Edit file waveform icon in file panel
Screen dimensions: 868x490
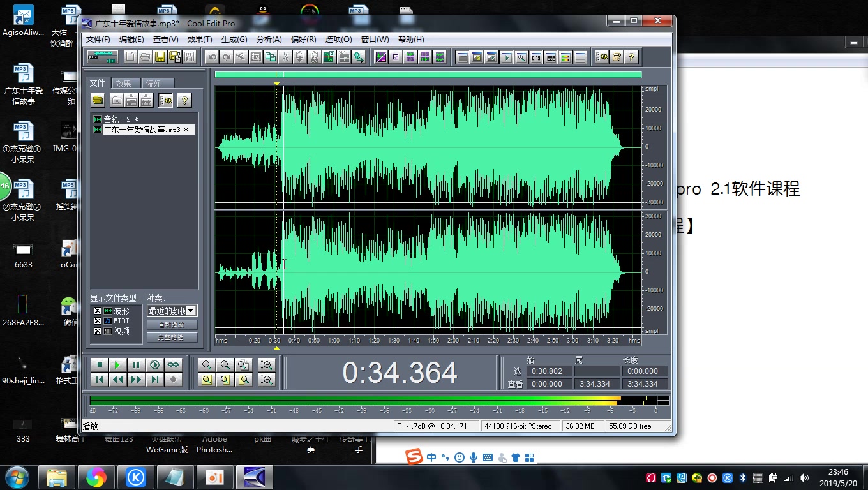146,100
